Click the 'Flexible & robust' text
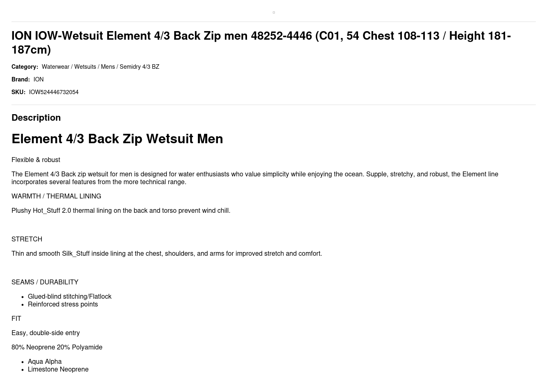This screenshot has height=392, width=544. (x=36, y=160)
